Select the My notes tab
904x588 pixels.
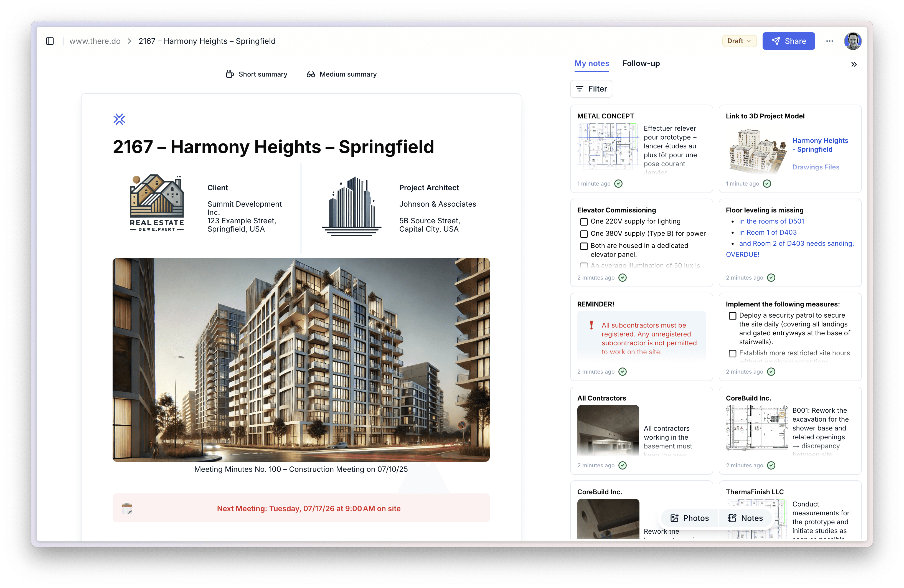(x=591, y=64)
